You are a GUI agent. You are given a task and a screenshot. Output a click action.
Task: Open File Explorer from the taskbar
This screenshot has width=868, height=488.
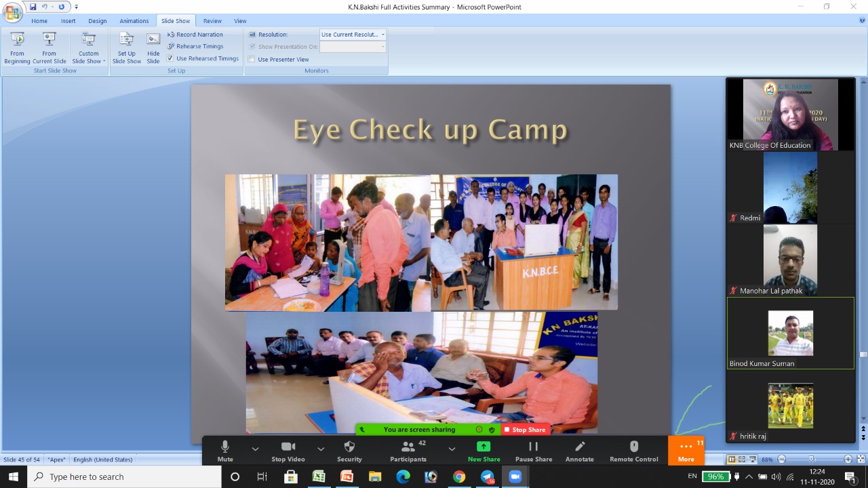click(374, 476)
